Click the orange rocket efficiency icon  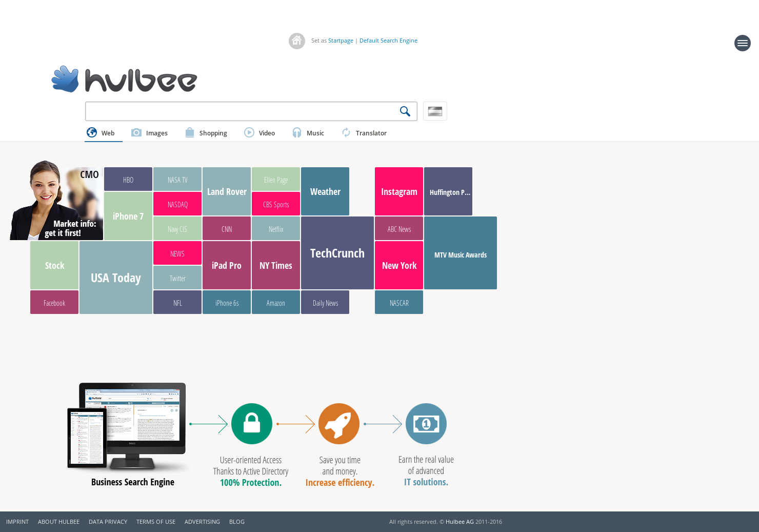click(x=339, y=424)
